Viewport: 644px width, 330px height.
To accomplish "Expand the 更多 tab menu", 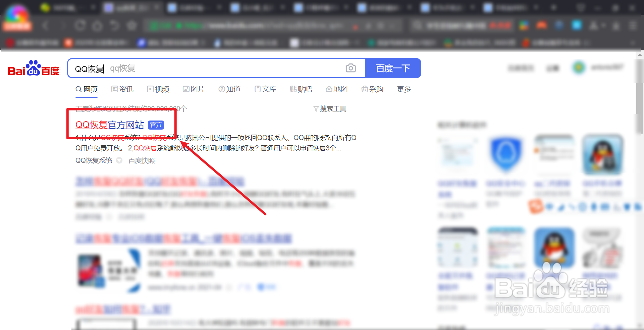I will [x=404, y=89].
